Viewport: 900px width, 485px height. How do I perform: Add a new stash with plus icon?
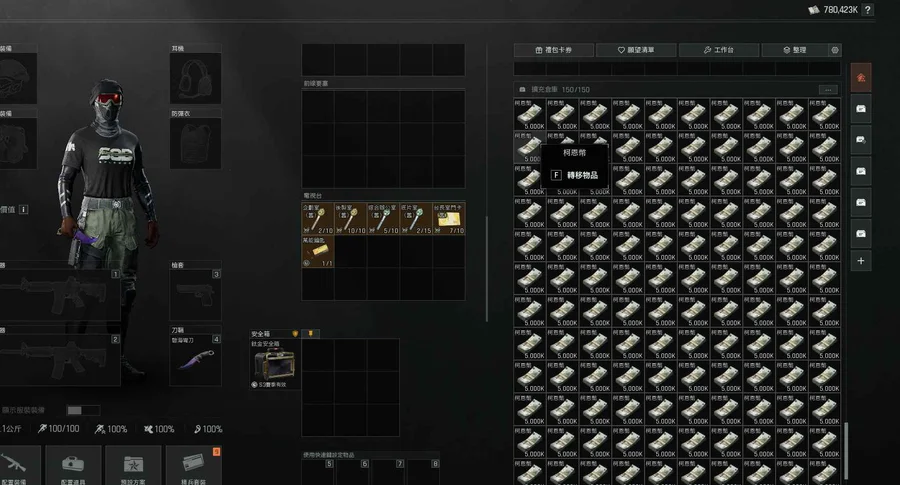point(860,260)
